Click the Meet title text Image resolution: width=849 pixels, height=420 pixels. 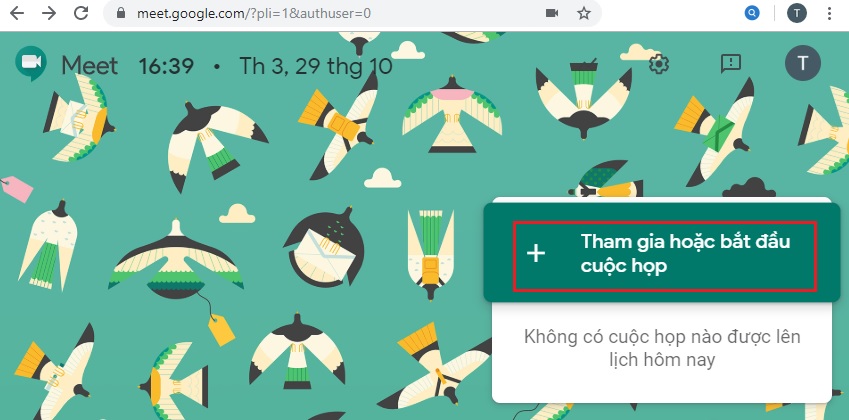coord(89,66)
